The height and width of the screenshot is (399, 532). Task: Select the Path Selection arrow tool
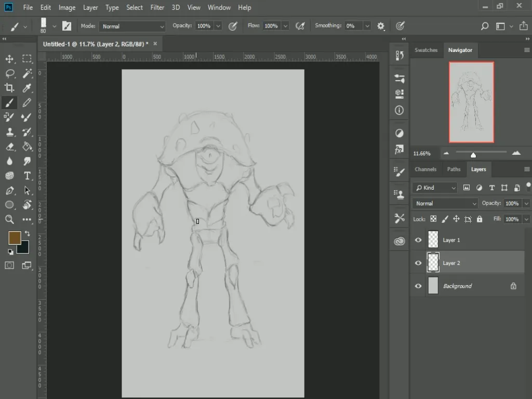pyautogui.click(x=27, y=190)
